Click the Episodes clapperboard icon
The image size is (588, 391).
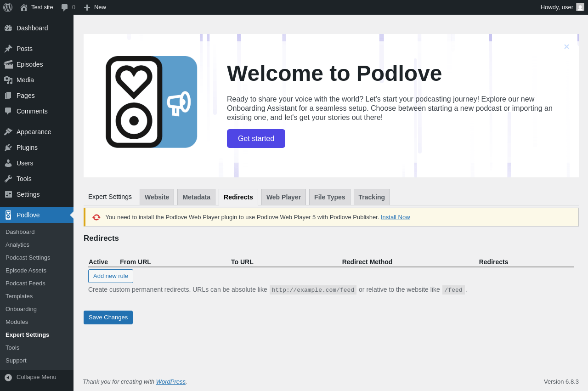pyautogui.click(x=8, y=64)
